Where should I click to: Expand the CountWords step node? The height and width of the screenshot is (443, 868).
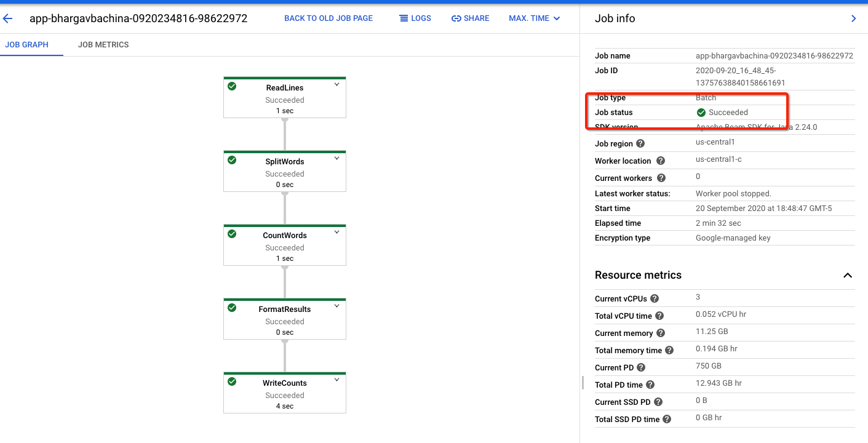[x=336, y=233]
